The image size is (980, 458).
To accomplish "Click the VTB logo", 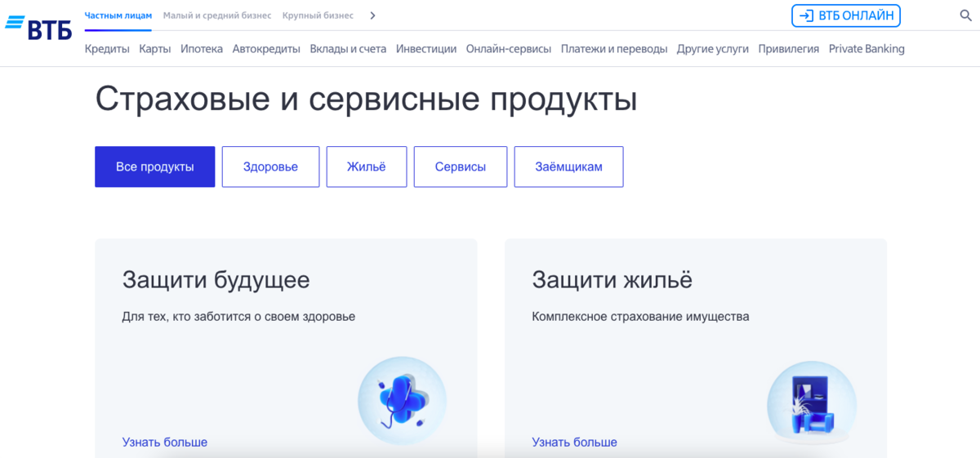I will 38,26.
